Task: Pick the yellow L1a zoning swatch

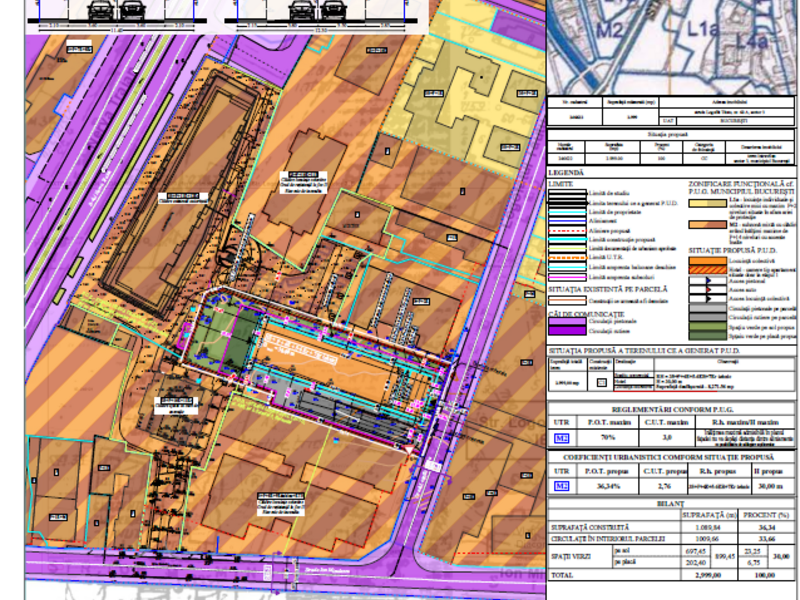Action: [708, 203]
